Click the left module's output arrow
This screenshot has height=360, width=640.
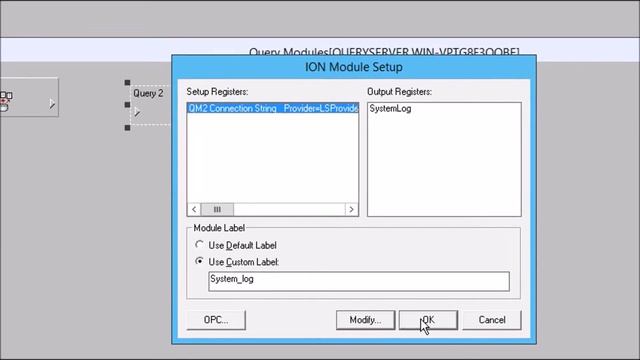point(52,103)
